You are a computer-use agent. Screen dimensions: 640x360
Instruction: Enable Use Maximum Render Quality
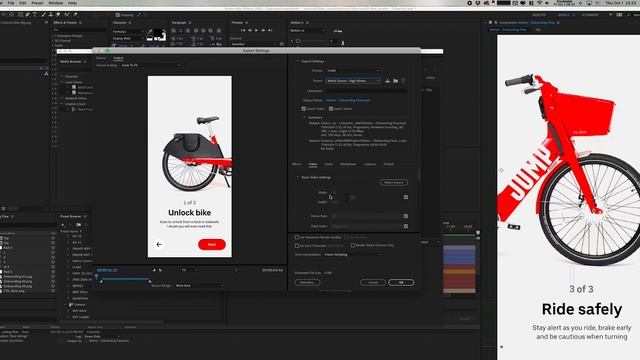pyautogui.click(x=297, y=237)
